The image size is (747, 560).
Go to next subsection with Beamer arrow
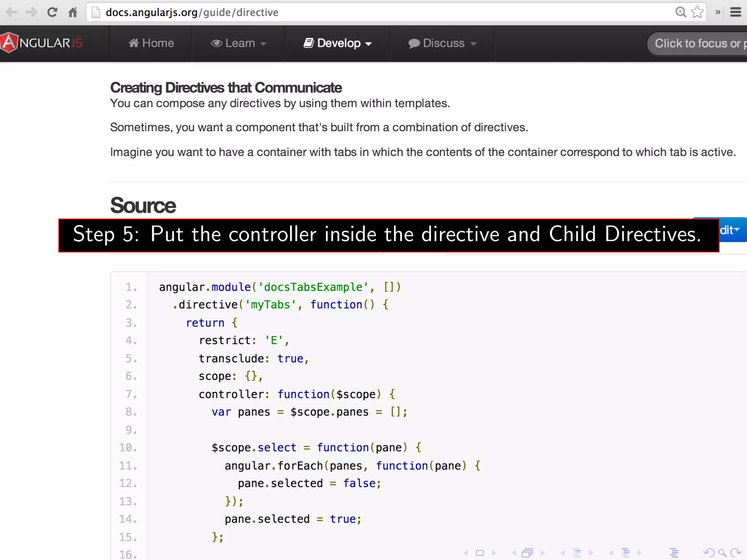591,553
